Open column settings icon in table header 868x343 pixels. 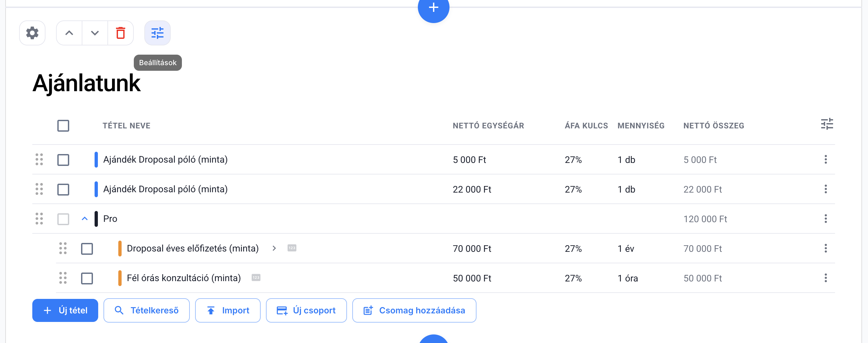[826, 124]
